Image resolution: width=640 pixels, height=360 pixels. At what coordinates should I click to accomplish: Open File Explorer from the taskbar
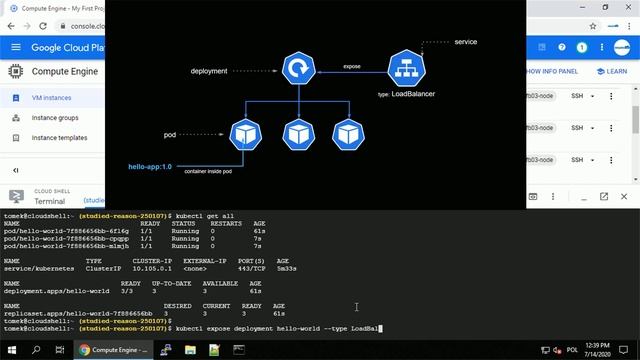190,350
